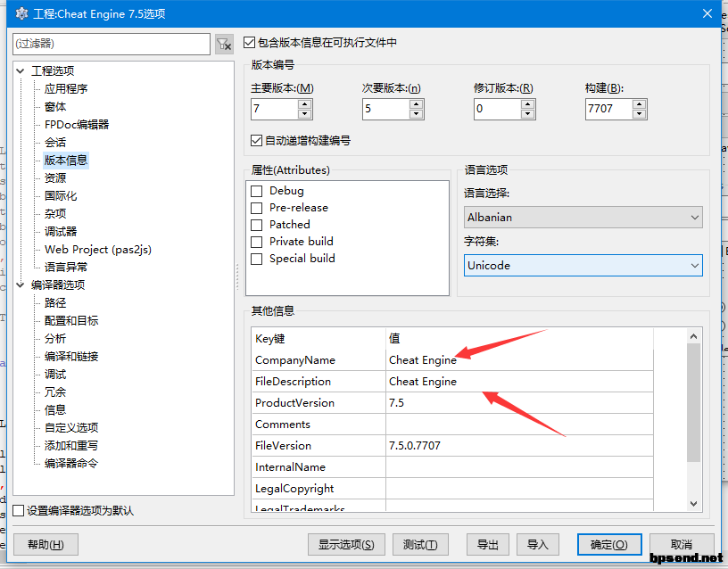The width and height of the screenshot is (728, 569).
Task: Check the Patched attribute
Action: click(256, 225)
